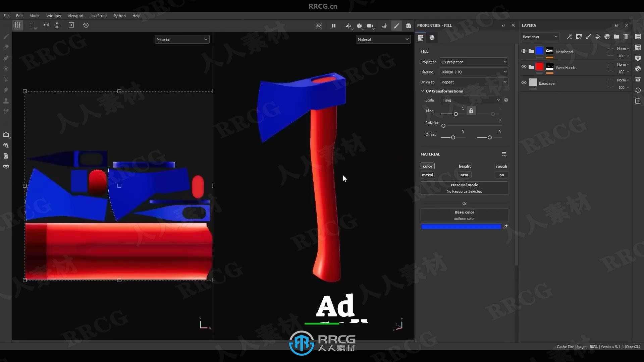Open the Material section options menu icon
Image resolution: width=644 pixels, height=362 pixels.
504,154
